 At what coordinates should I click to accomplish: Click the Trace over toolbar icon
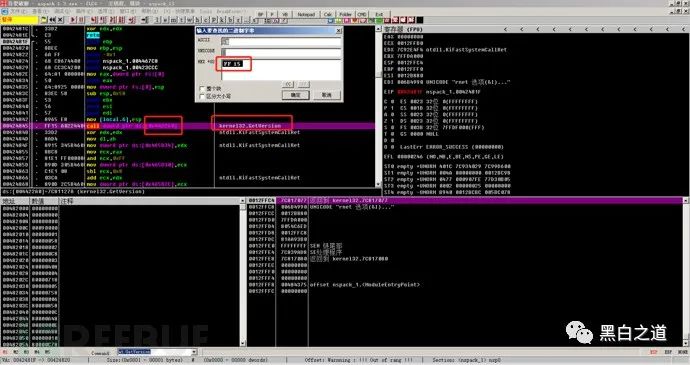coord(121,20)
